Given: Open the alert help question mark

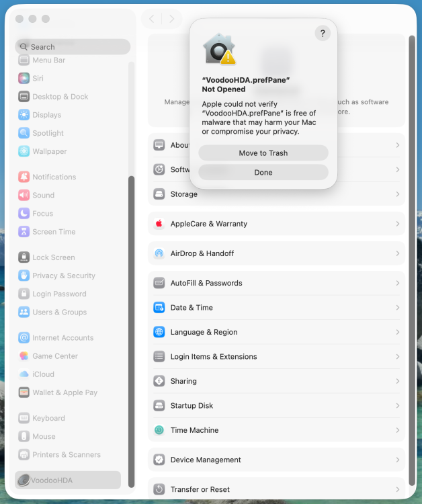Looking at the screenshot, I should point(323,33).
